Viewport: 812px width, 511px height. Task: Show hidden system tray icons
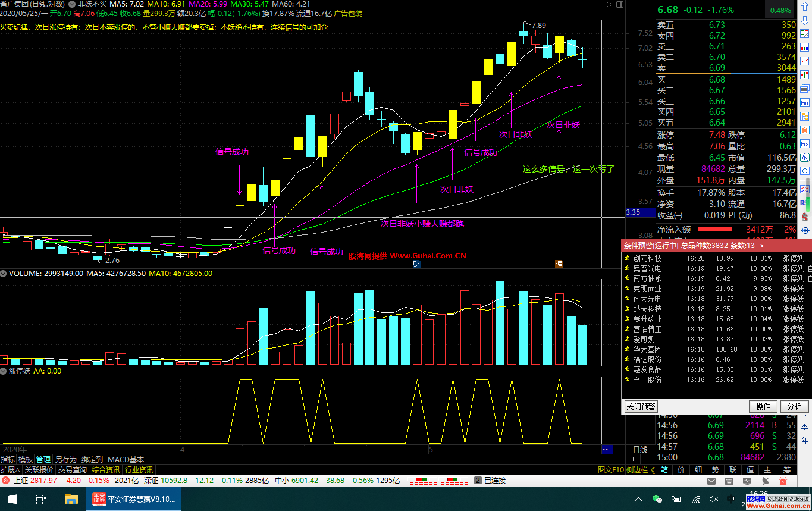coord(638,499)
